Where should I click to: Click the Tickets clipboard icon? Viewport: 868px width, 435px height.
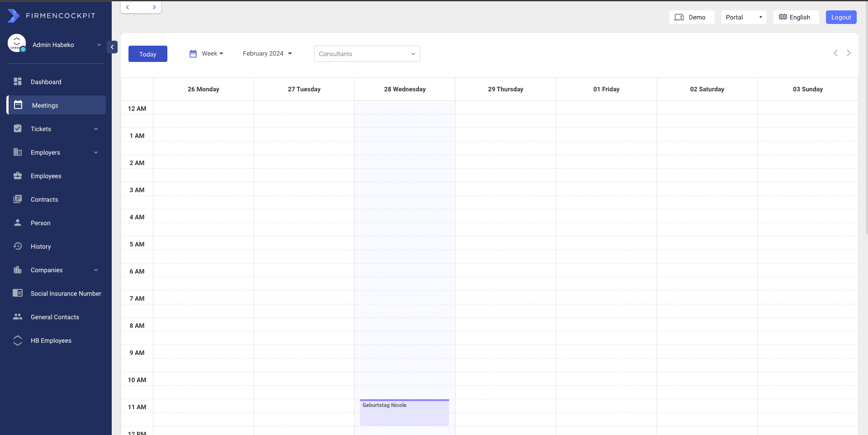pos(18,128)
